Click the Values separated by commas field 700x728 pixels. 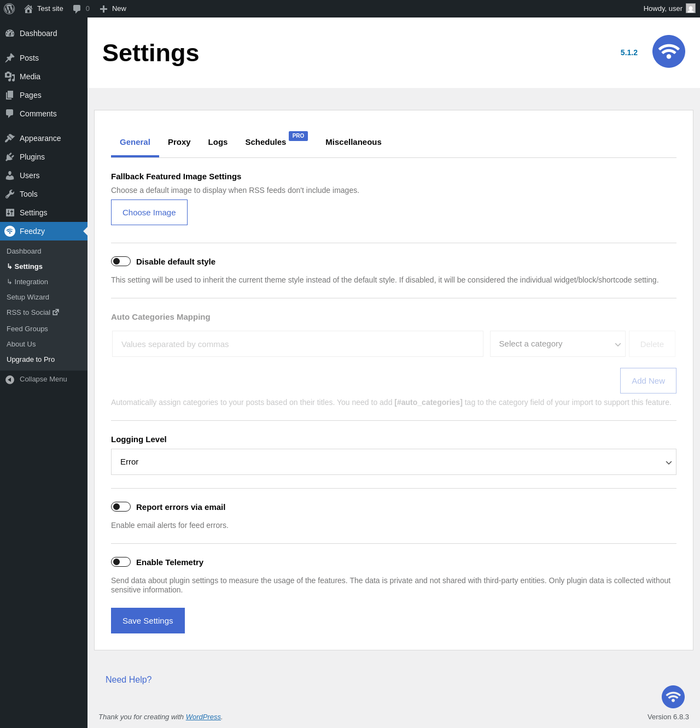[297, 344]
